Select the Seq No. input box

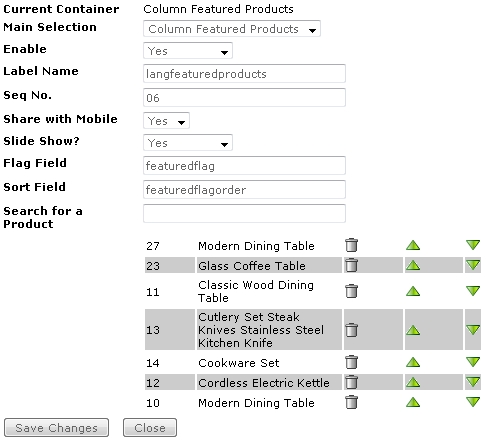[x=244, y=98]
